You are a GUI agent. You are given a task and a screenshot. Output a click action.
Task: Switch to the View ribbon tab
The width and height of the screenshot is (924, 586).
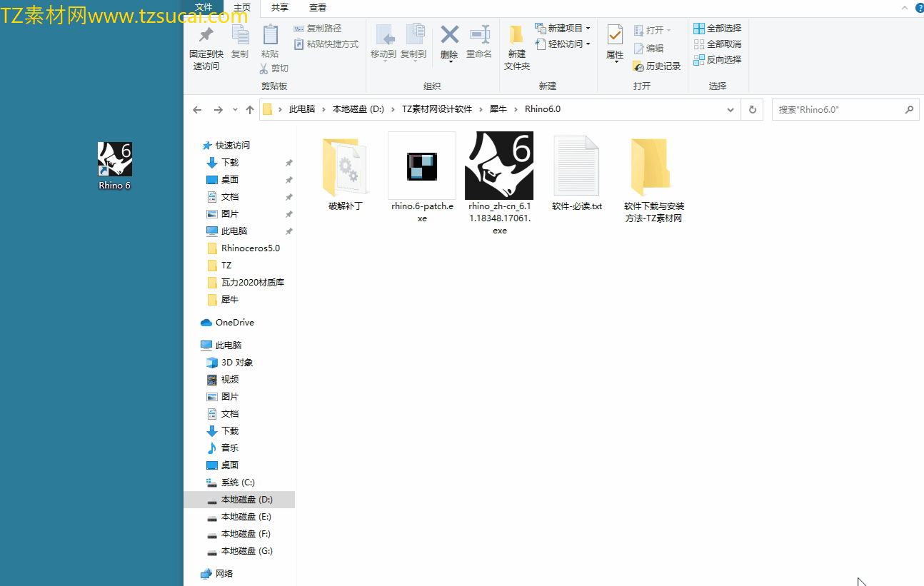tap(318, 8)
